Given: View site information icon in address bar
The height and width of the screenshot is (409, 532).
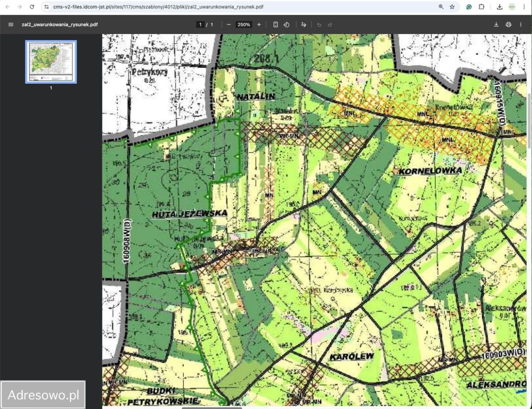Looking at the screenshot, I should click(46, 7).
